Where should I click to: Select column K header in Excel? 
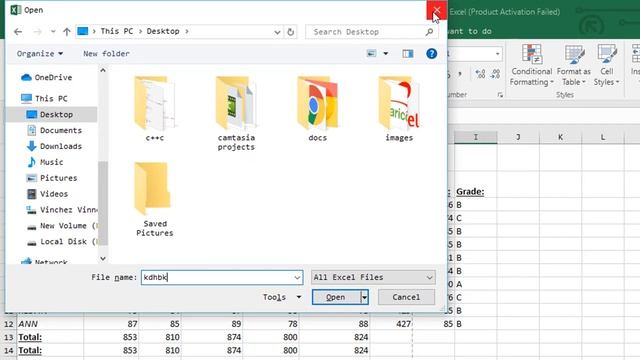pyautogui.click(x=560, y=138)
